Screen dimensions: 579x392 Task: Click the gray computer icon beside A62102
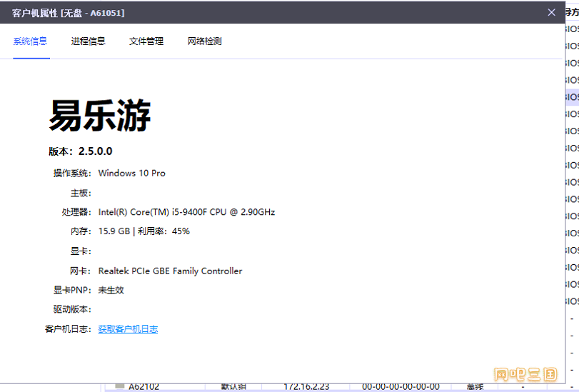(x=120, y=386)
